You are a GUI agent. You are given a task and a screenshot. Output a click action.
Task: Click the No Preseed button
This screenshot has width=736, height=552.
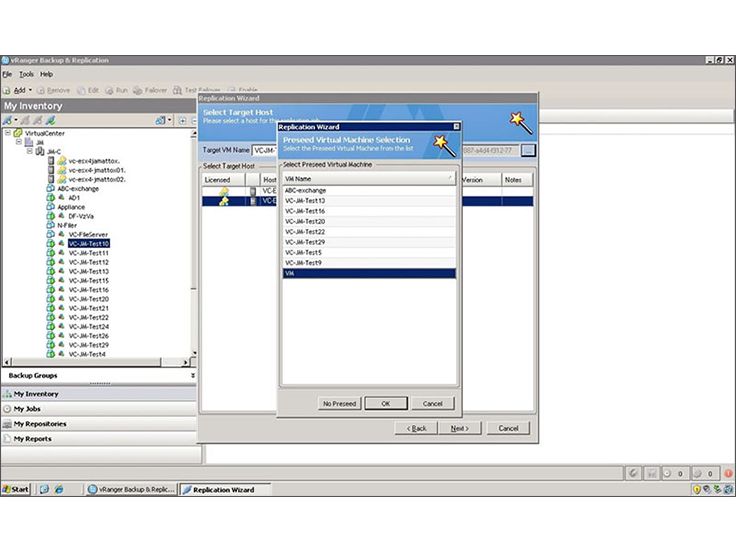(x=339, y=404)
